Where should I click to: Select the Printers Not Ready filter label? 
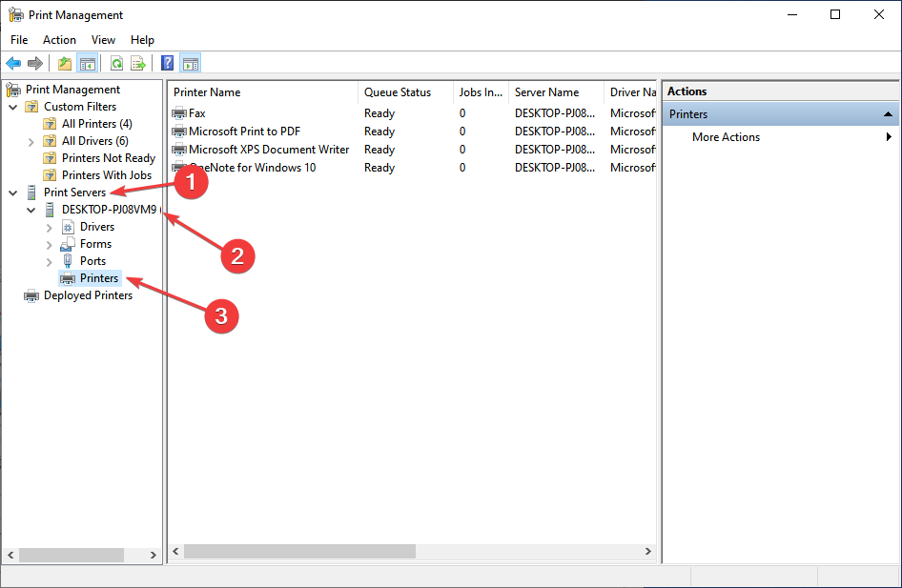pyautogui.click(x=109, y=158)
